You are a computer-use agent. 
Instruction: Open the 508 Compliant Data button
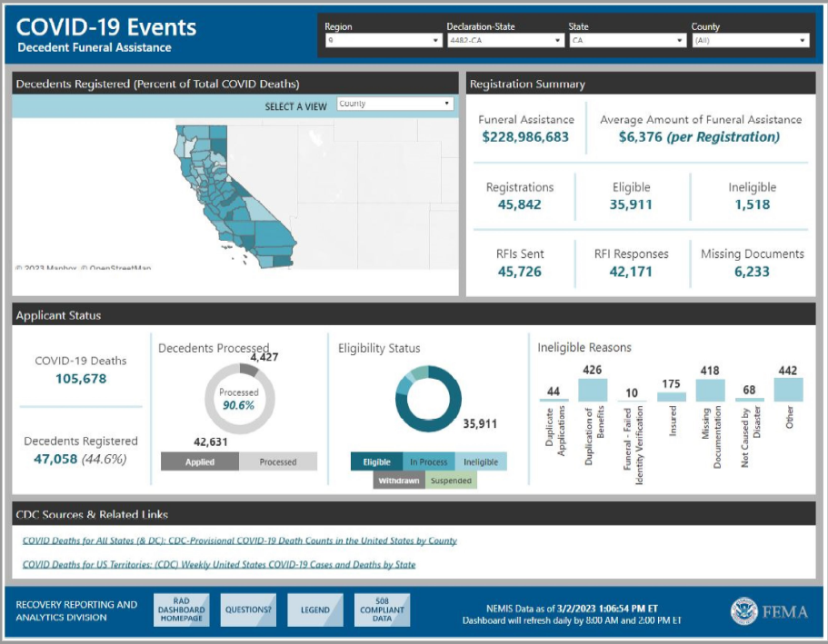coord(382,610)
